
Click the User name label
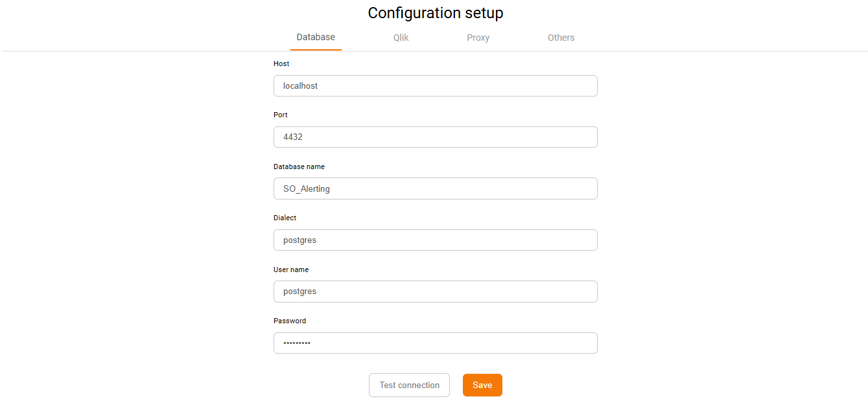291,269
